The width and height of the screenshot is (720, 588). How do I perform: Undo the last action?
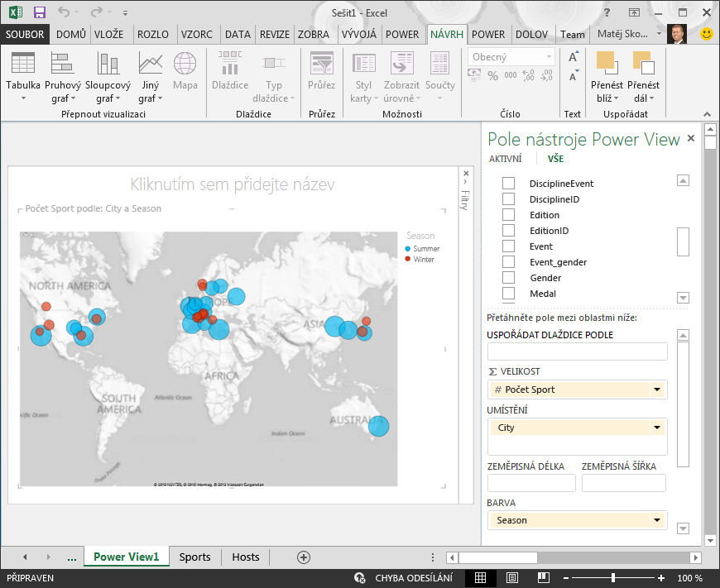point(64,12)
